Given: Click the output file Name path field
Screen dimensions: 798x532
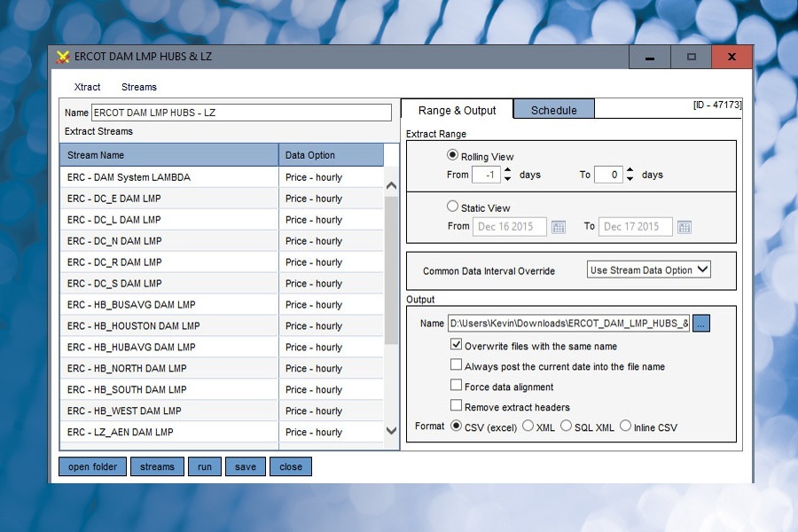Looking at the screenshot, I should pos(568,324).
